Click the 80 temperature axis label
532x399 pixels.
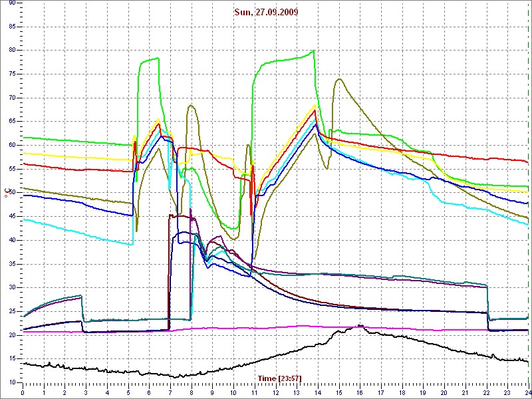point(12,51)
